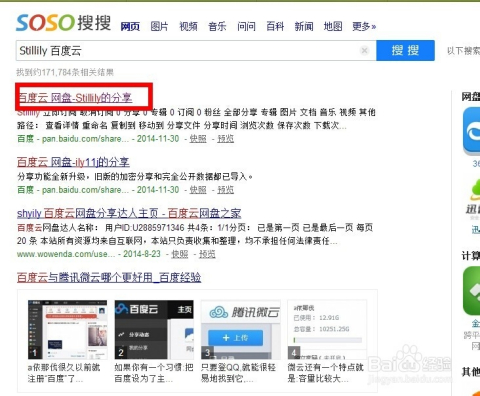Click caption 只要登QQ,就能很轻易地找到它
This screenshot has width=480, height=396.
[238, 373]
